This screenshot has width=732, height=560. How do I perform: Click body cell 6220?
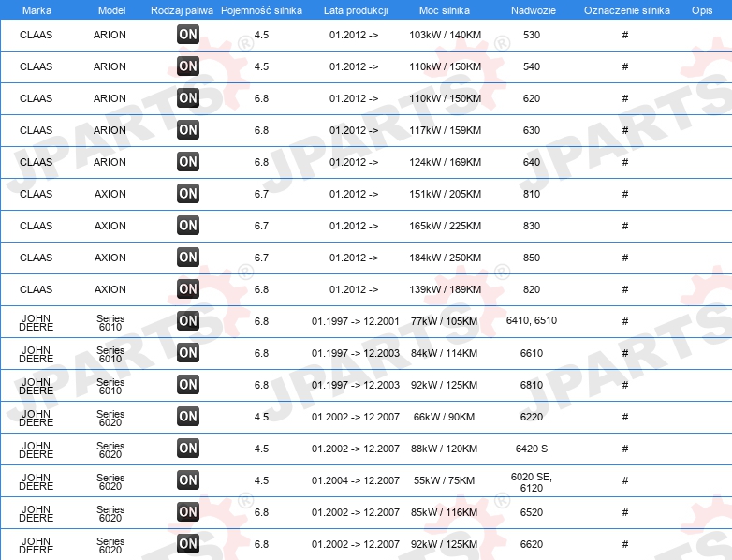[x=532, y=417]
